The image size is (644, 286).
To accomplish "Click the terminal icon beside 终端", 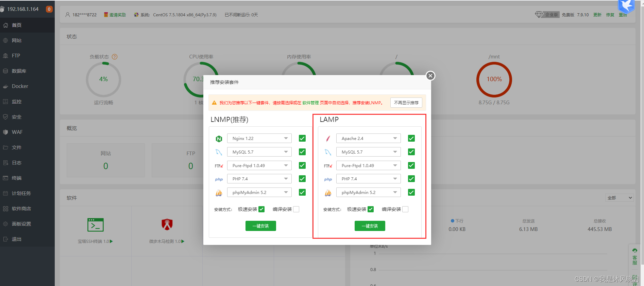I will (x=5, y=178).
